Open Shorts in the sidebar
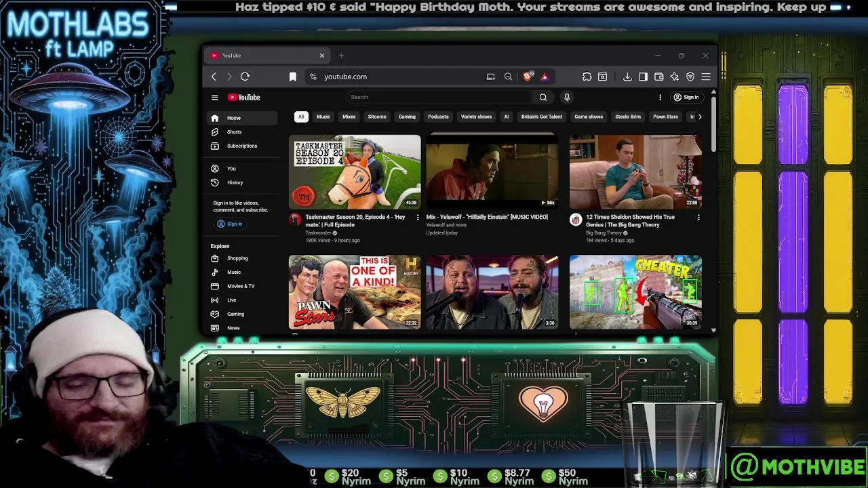The height and width of the screenshot is (488, 868). click(241, 132)
